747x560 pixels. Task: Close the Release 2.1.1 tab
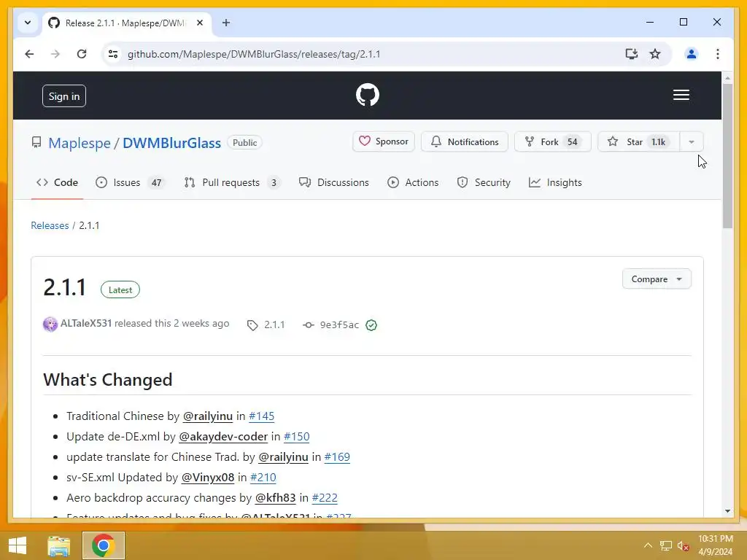point(200,23)
